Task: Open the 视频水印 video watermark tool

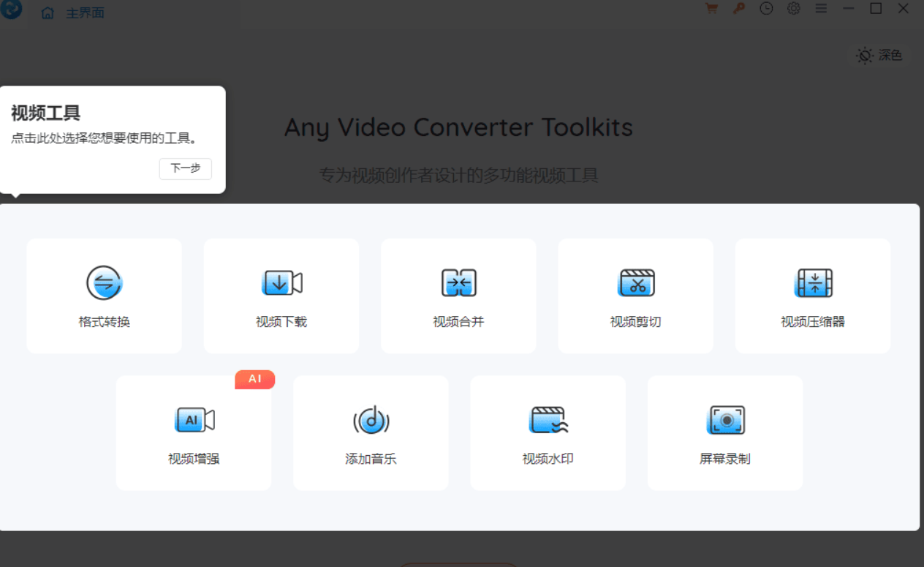Action: 548,432
